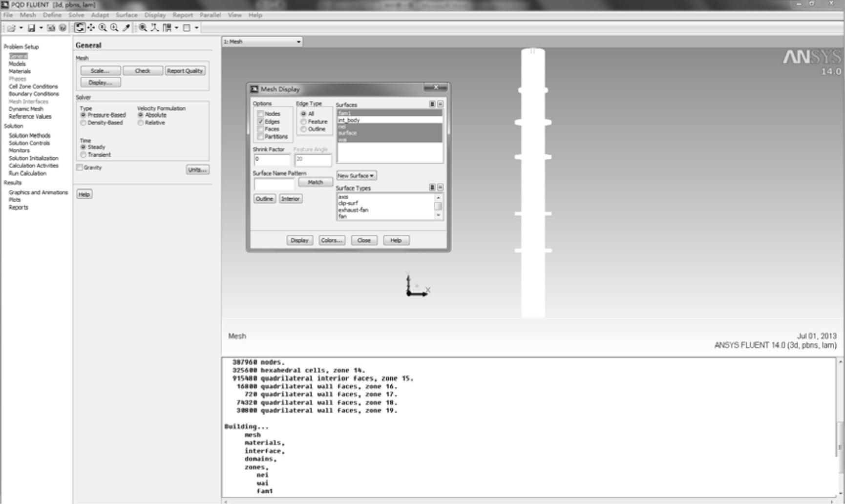The height and width of the screenshot is (504, 845).
Task: Click the scrollbar thumb in Surface Types list
Action: [x=438, y=206]
